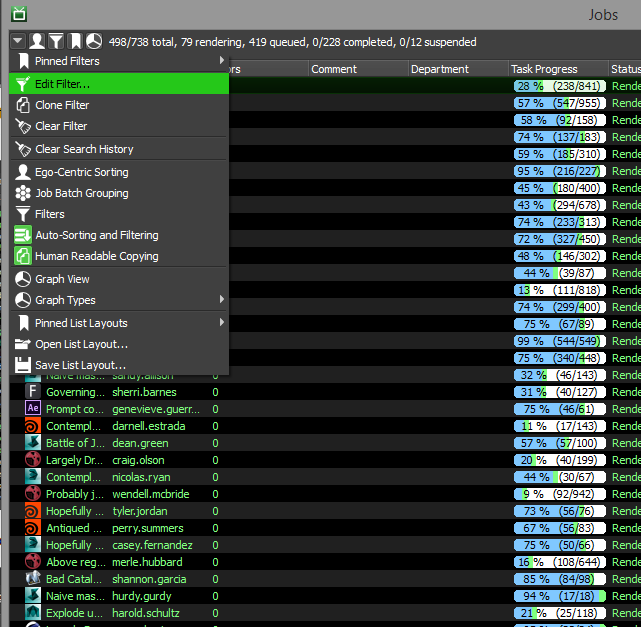
Task: Click the Clear Search History broom icon
Action: click(x=23, y=149)
